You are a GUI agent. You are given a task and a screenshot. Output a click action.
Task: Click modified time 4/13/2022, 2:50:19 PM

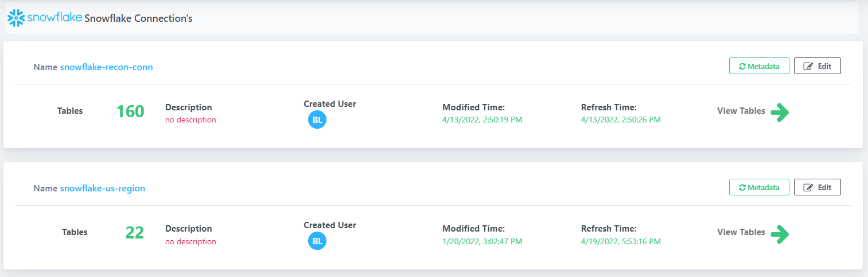pyautogui.click(x=482, y=120)
